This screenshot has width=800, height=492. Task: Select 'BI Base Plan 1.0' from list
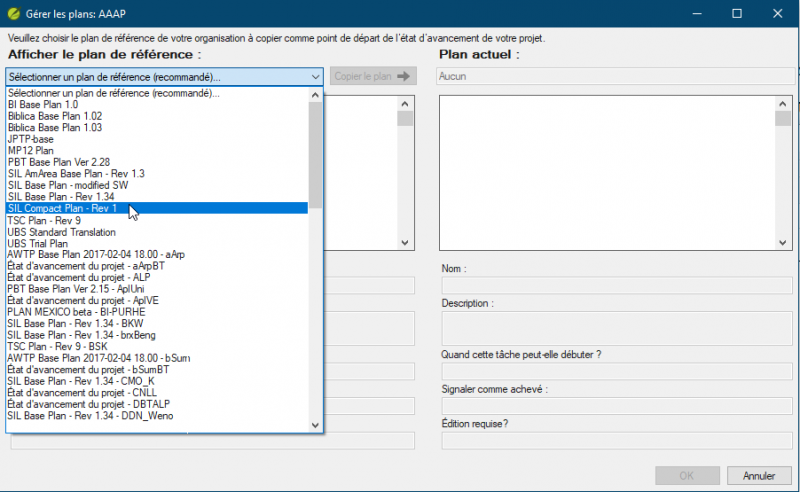(x=157, y=105)
